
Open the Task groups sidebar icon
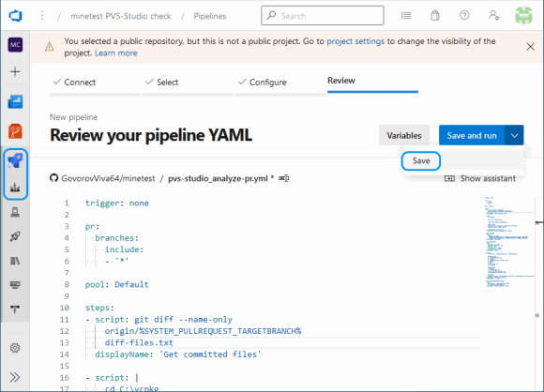pyautogui.click(x=15, y=285)
